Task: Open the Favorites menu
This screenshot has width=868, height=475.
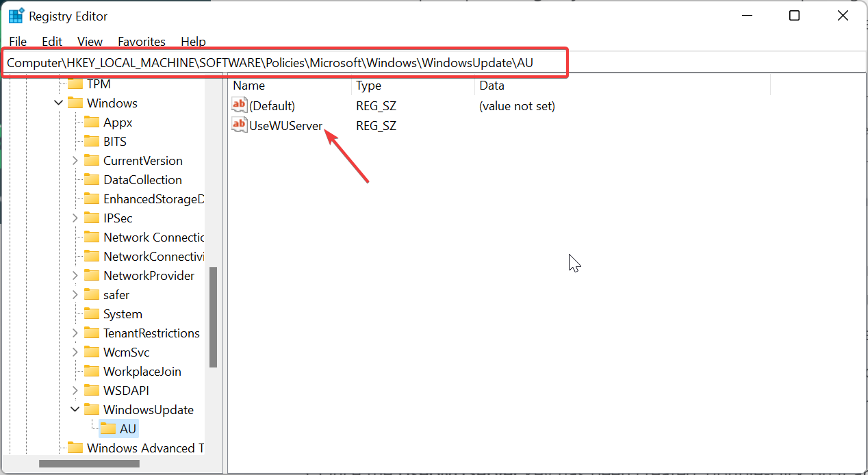Action: click(x=142, y=42)
